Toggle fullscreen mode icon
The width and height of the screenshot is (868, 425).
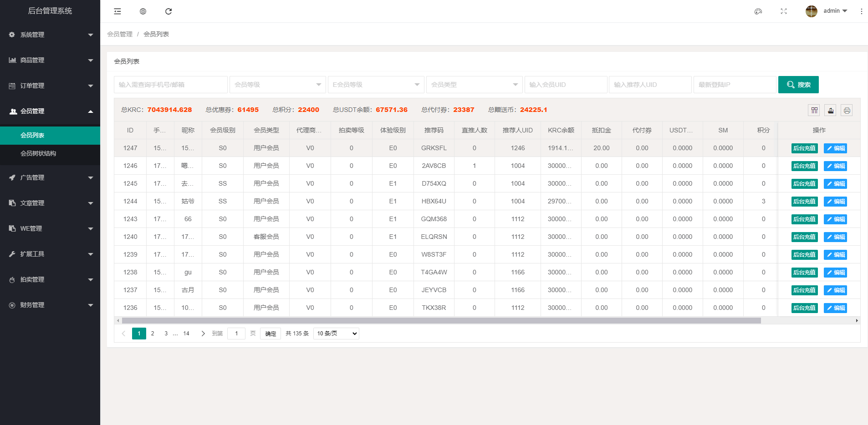point(784,11)
